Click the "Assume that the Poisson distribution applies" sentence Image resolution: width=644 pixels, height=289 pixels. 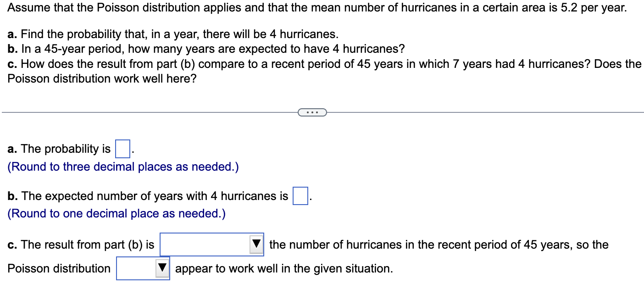[317, 8]
